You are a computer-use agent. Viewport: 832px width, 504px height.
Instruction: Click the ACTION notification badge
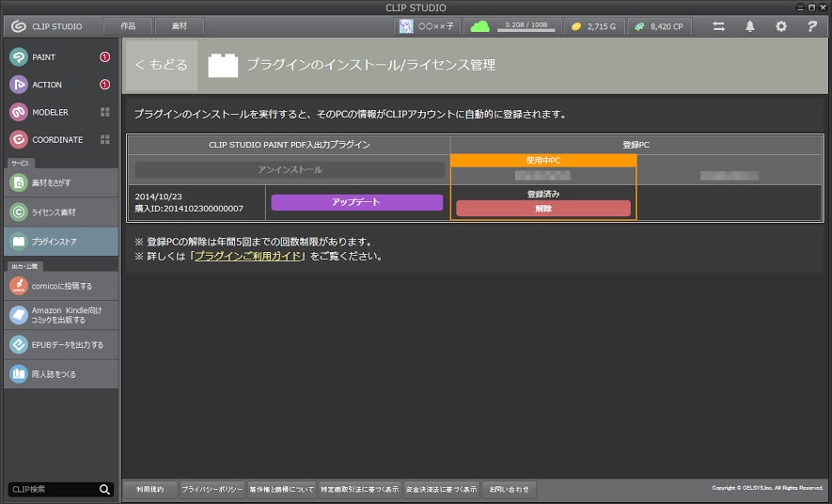click(x=105, y=85)
